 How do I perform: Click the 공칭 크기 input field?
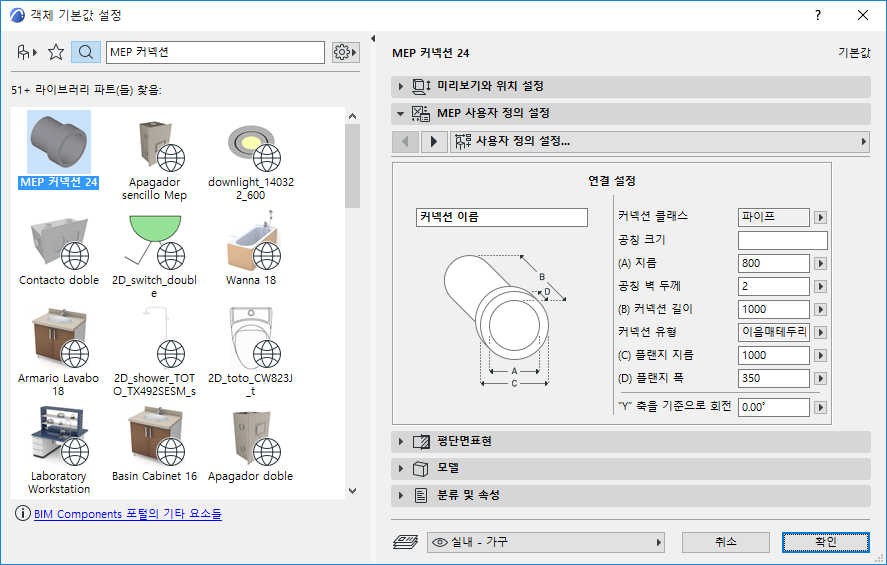[782, 240]
